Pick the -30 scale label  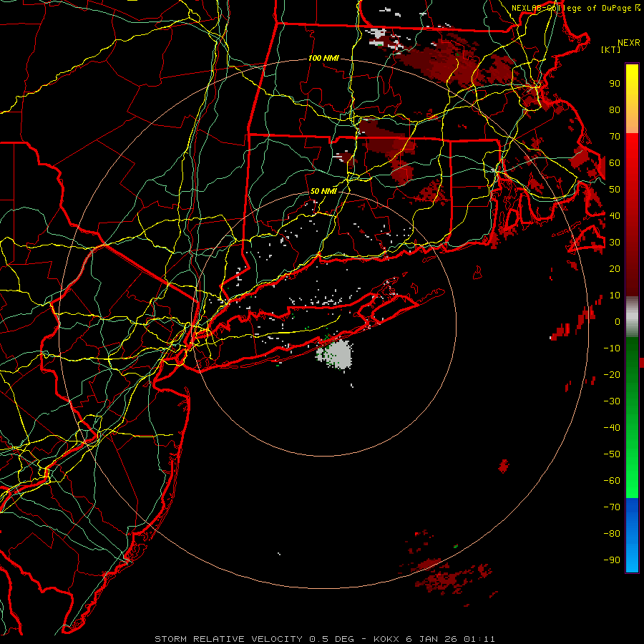[x=612, y=401]
